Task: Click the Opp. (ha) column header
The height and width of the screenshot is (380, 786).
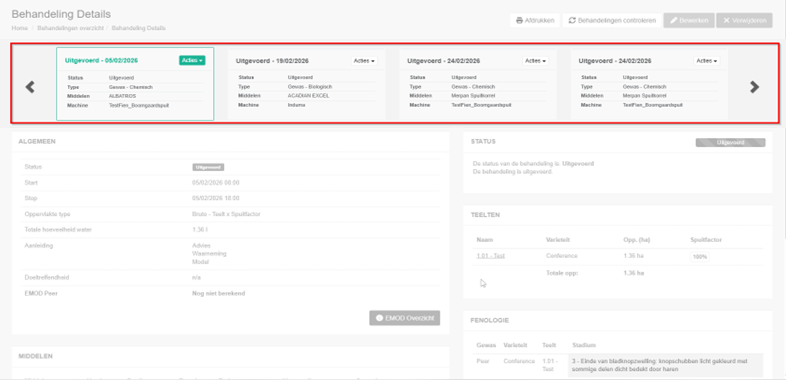Action: pyautogui.click(x=637, y=240)
